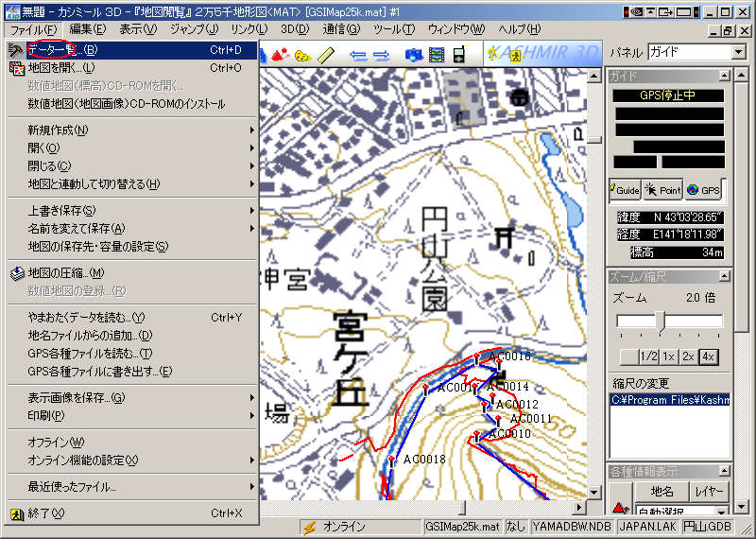Viewport: 756px width, 539px height.
Task: Click the exit icon beside 終了
Action: [x=17, y=514]
